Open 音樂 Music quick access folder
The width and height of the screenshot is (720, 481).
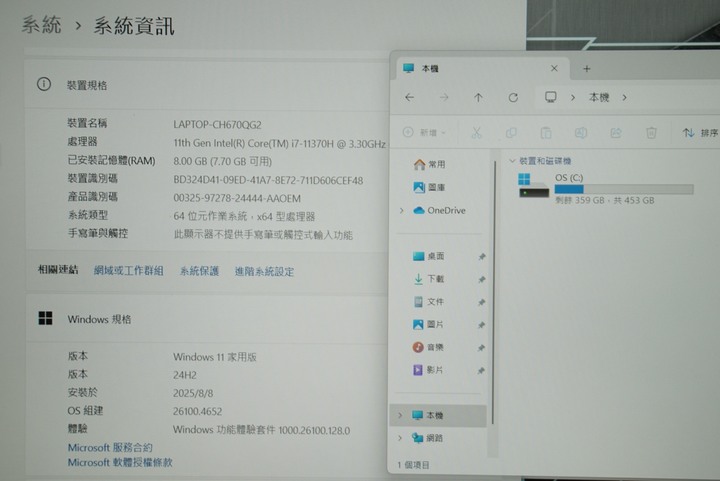[x=428, y=347]
